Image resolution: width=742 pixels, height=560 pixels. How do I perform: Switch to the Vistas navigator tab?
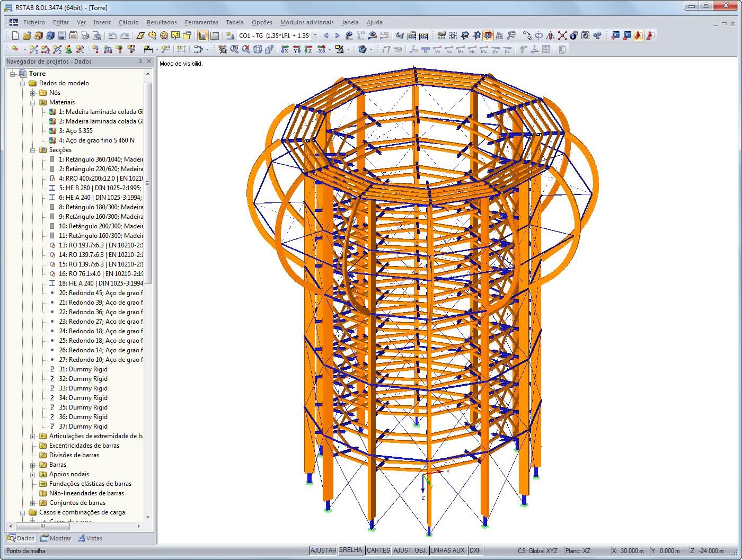click(x=90, y=538)
